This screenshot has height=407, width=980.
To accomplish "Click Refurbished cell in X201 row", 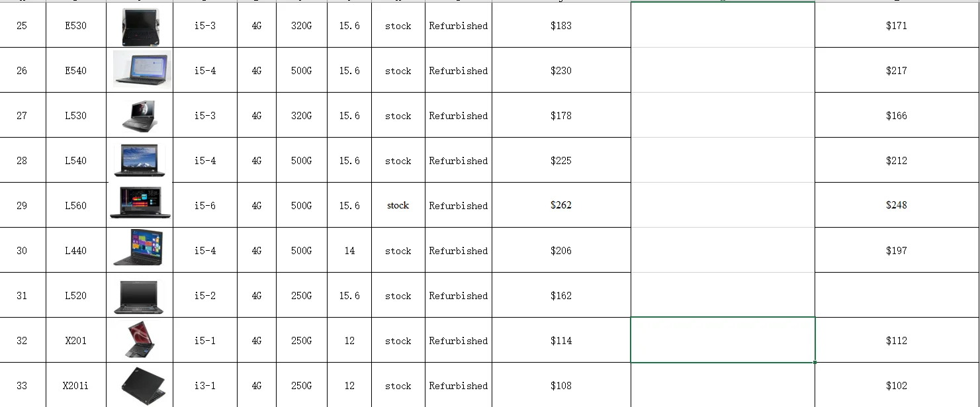I will [458, 341].
